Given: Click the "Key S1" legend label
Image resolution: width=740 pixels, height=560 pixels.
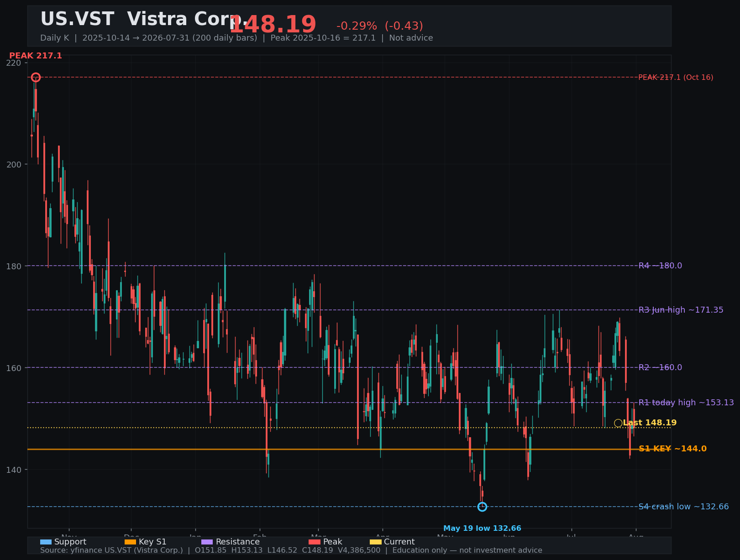Looking at the screenshot, I should (152, 542).
